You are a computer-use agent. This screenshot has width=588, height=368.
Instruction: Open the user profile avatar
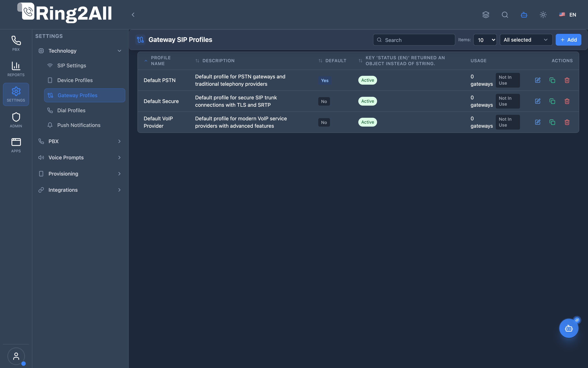pos(16,356)
